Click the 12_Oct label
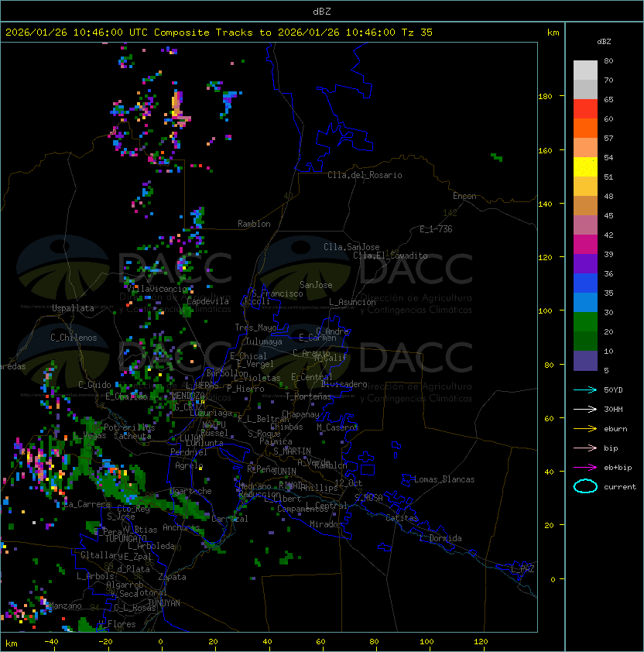 click(348, 483)
